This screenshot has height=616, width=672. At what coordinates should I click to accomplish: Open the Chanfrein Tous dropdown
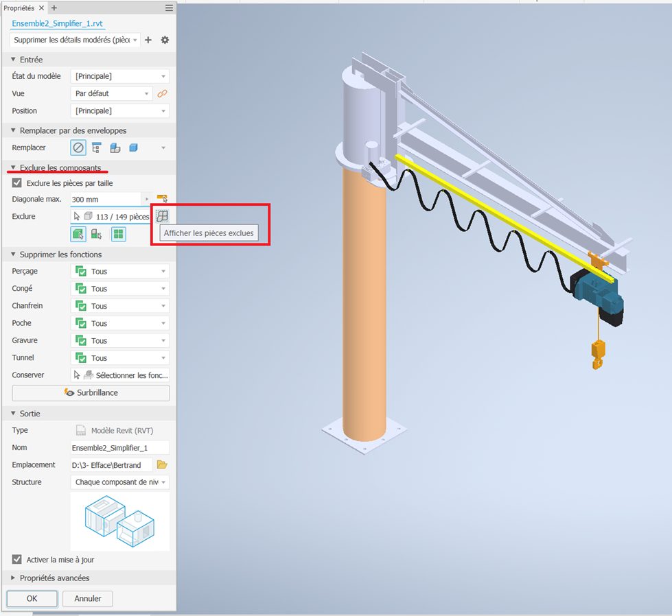pos(119,306)
